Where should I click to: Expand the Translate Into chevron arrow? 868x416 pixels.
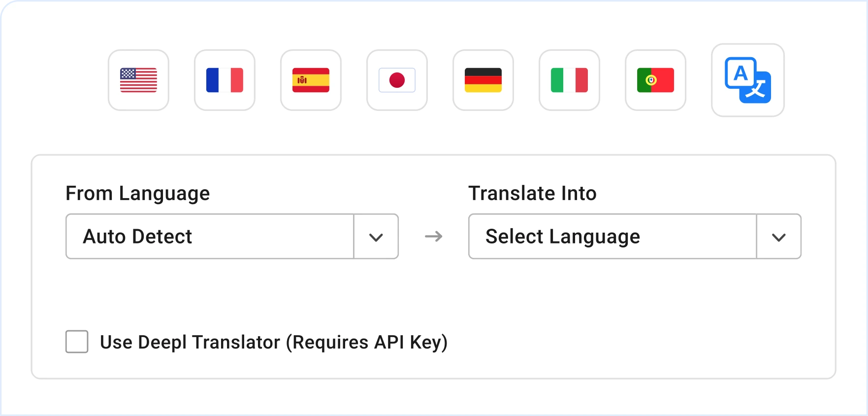point(778,237)
